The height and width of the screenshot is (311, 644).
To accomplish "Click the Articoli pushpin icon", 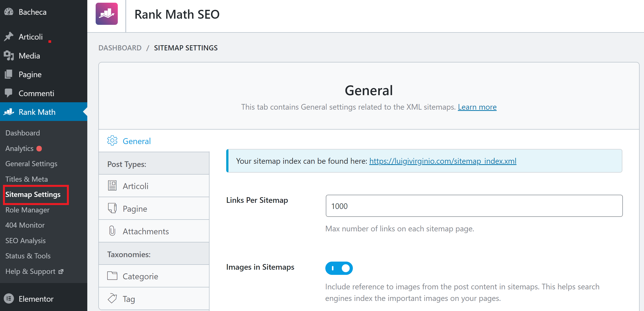I will point(9,36).
